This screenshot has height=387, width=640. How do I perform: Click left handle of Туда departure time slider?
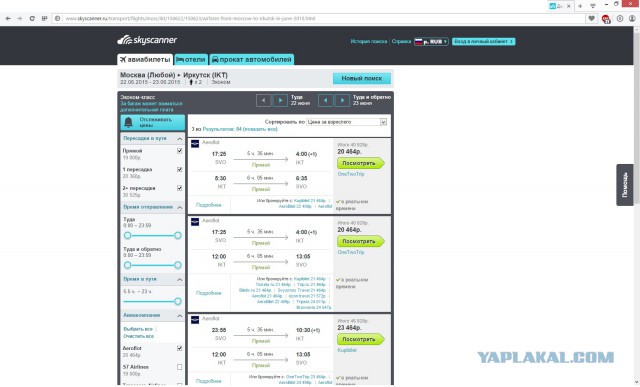tap(127, 236)
